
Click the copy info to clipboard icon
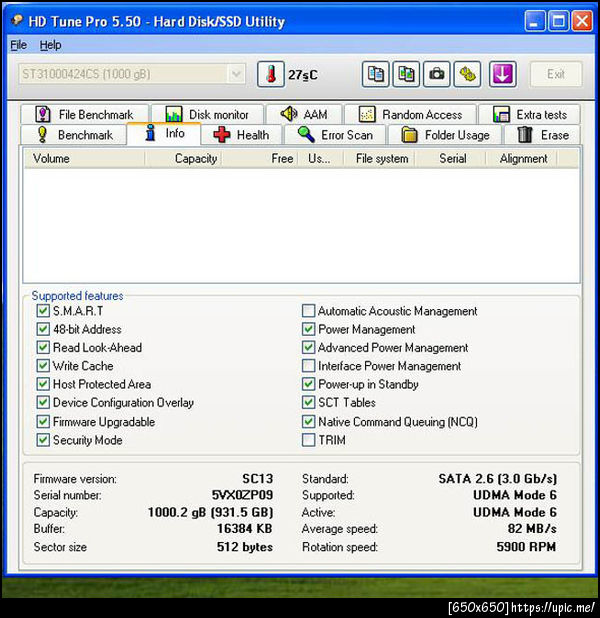coord(375,74)
